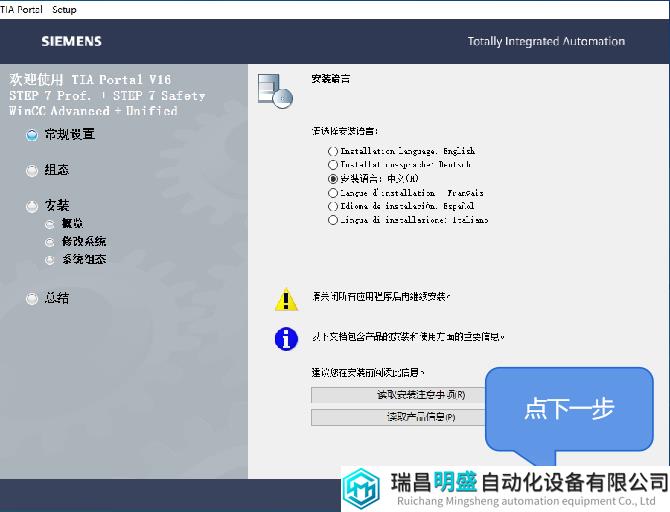Screen dimensions: 670x512
Task: Select the 常规设置 step label
Action: coord(70,135)
